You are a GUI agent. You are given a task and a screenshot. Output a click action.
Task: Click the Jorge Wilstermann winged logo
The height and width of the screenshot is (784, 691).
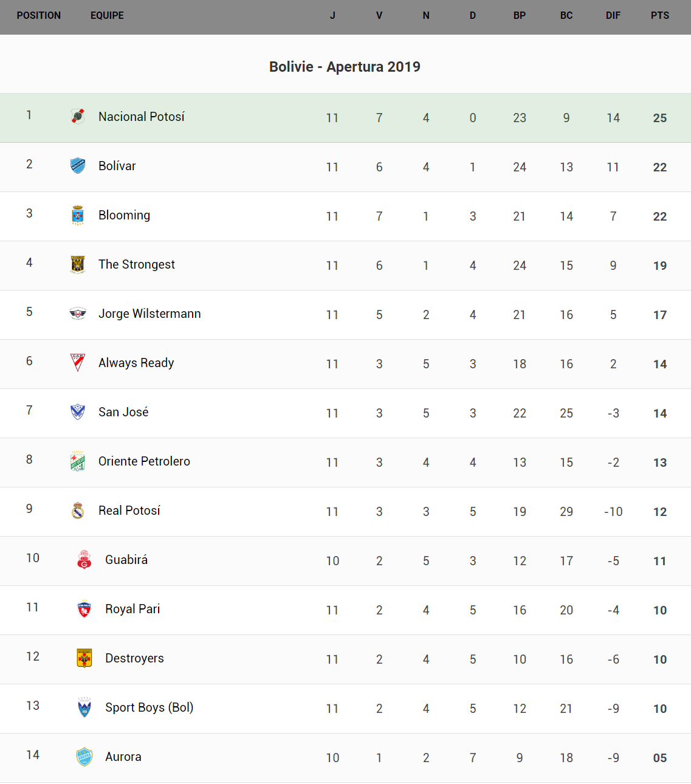coord(78,314)
